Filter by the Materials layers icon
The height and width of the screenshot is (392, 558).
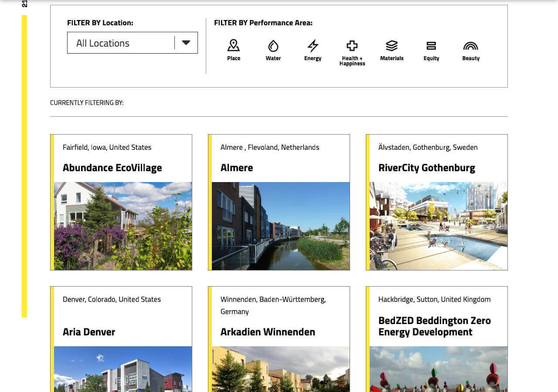click(392, 45)
